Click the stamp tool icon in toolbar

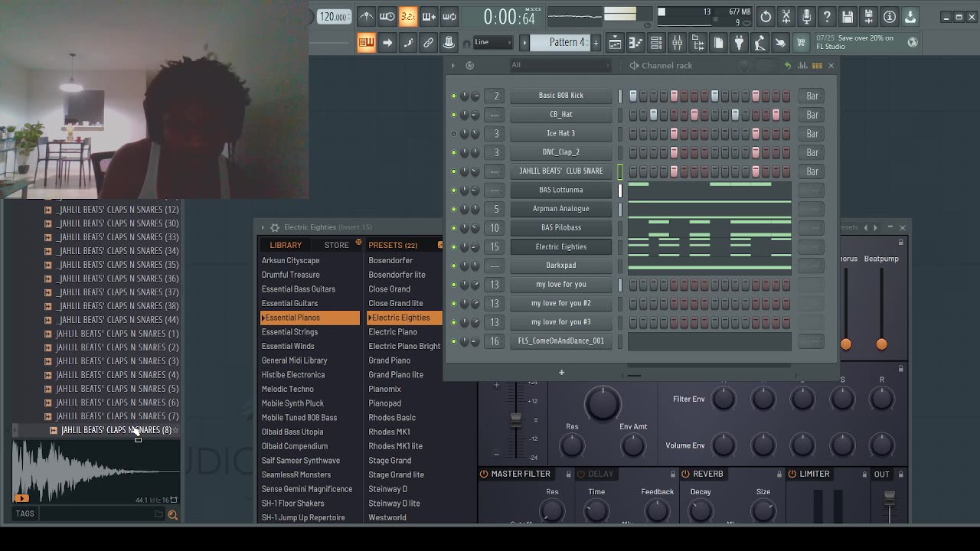449,43
